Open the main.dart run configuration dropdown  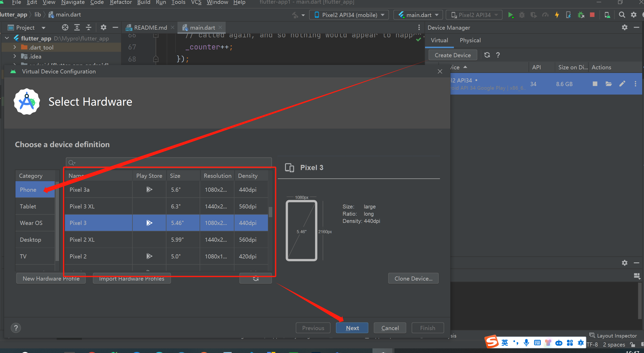[x=418, y=15]
